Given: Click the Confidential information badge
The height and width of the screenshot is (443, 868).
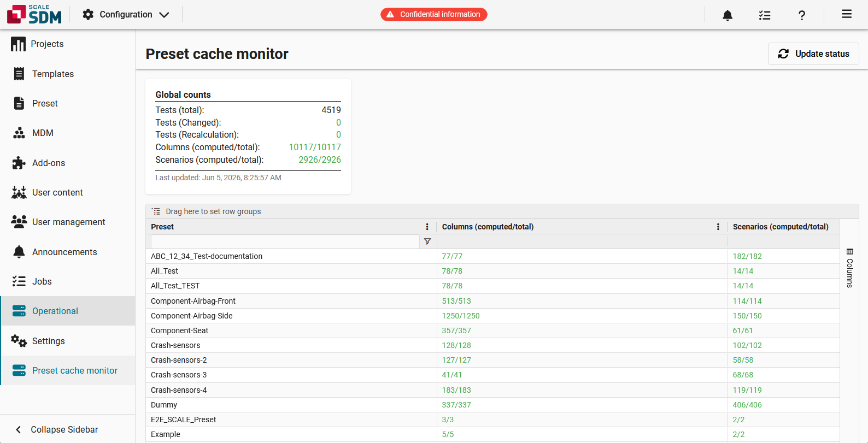Looking at the screenshot, I should coord(434,14).
